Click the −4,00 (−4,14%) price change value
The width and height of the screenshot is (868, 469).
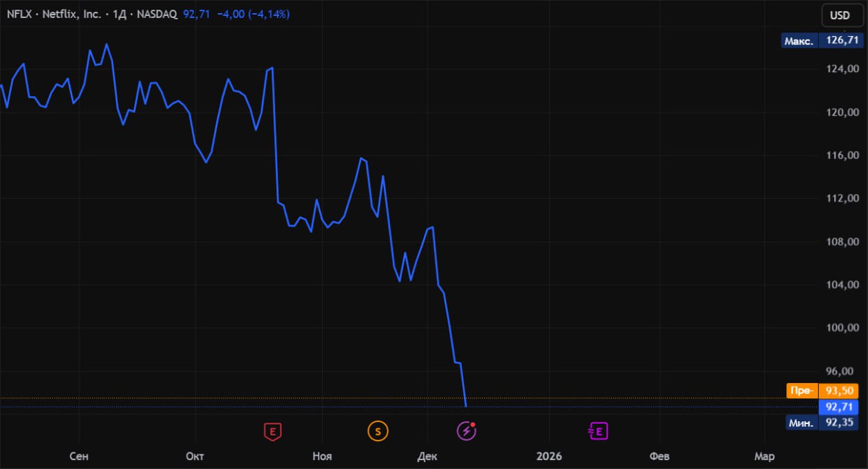pos(254,14)
